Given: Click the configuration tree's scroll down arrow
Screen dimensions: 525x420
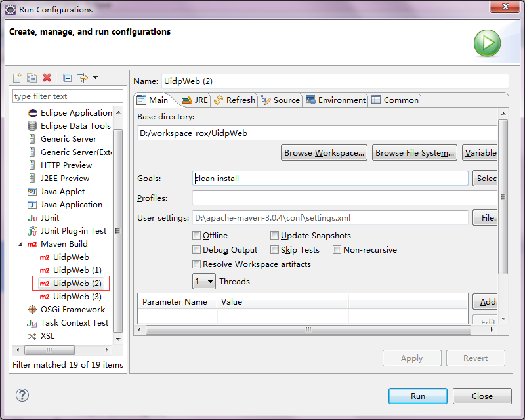Looking at the screenshot, I should tap(118, 339).
